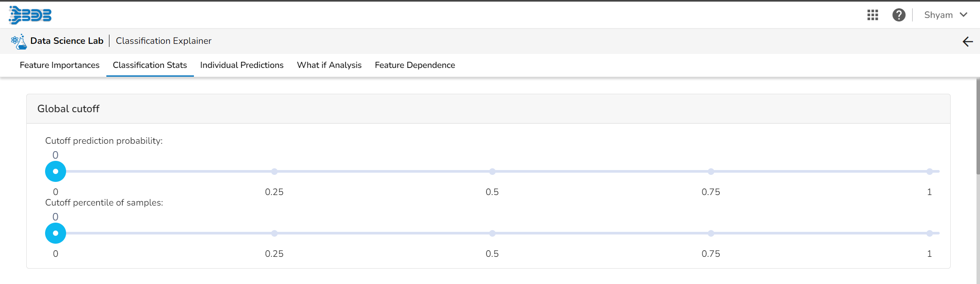
Task: Set cutoff prediction probability to 0.5
Action: pos(492,171)
